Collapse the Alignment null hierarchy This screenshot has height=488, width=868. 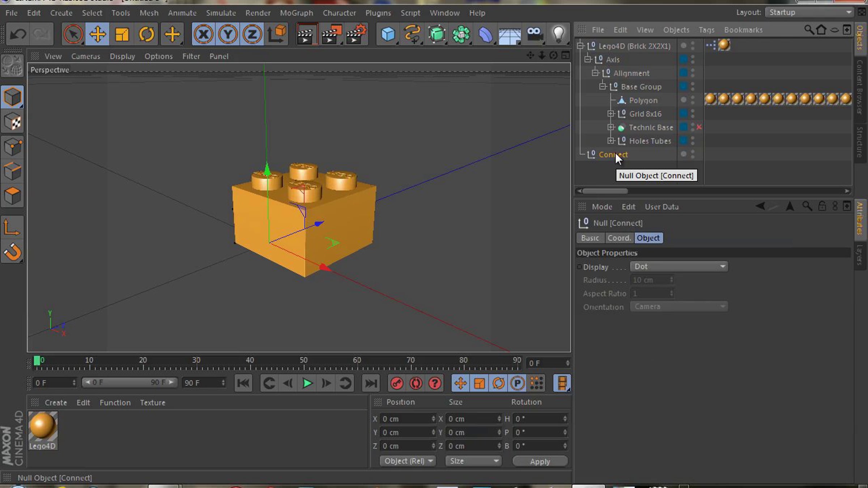595,73
